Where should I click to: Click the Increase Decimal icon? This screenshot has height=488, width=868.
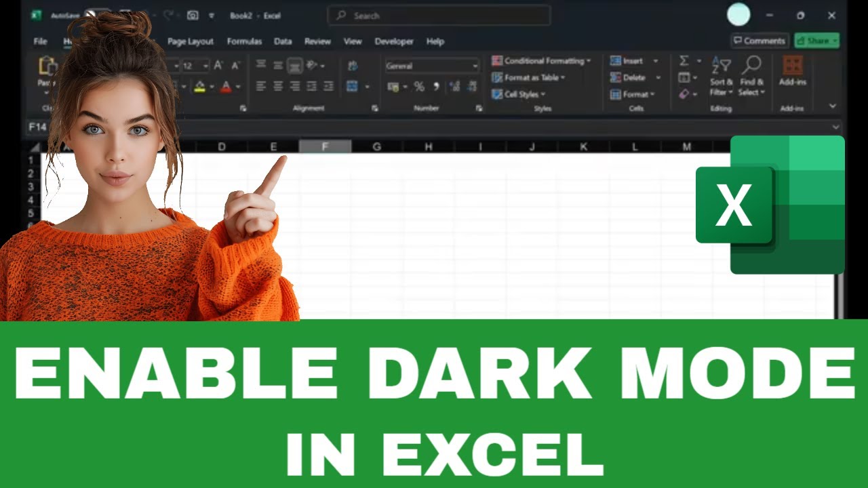pyautogui.click(x=454, y=87)
